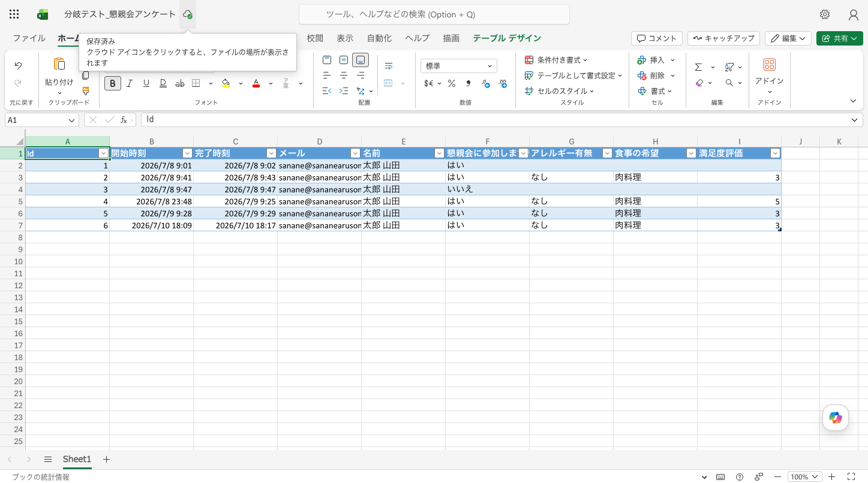Viewport: 868px width, 483px height.
Task: Open the Copilot floating button
Action: 836,418
